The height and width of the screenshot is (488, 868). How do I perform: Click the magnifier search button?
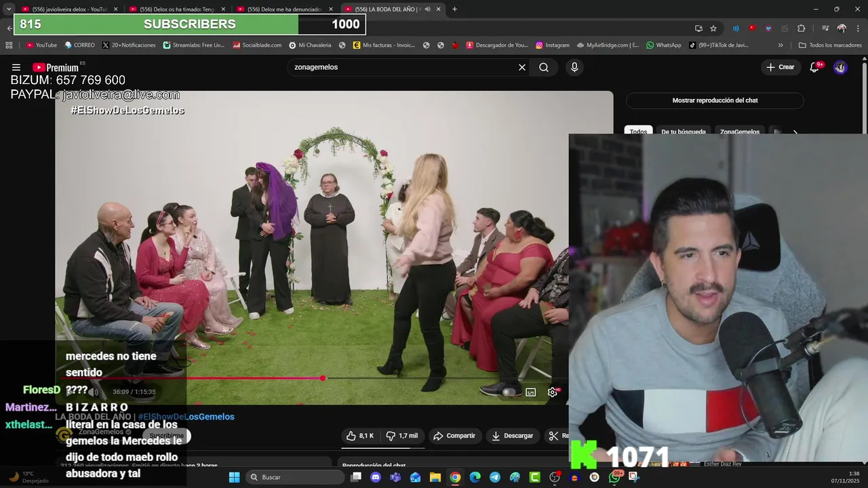tap(544, 67)
